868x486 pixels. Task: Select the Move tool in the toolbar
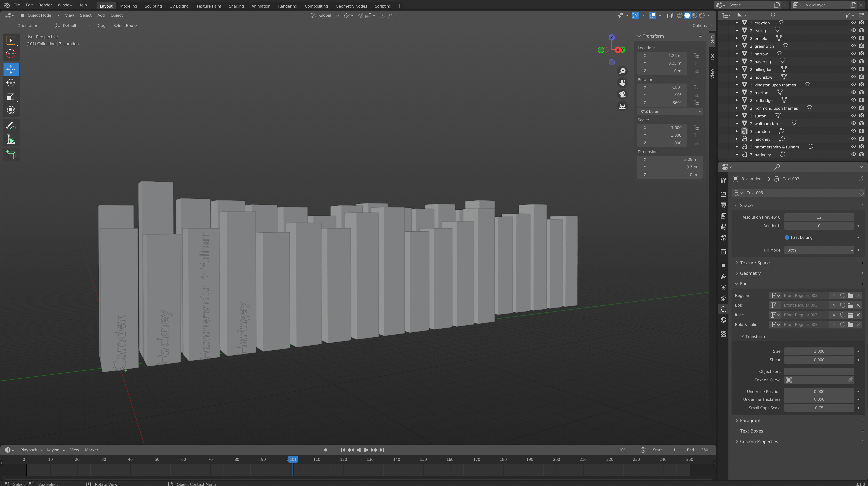pyautogui.click(x=11, y=69)
